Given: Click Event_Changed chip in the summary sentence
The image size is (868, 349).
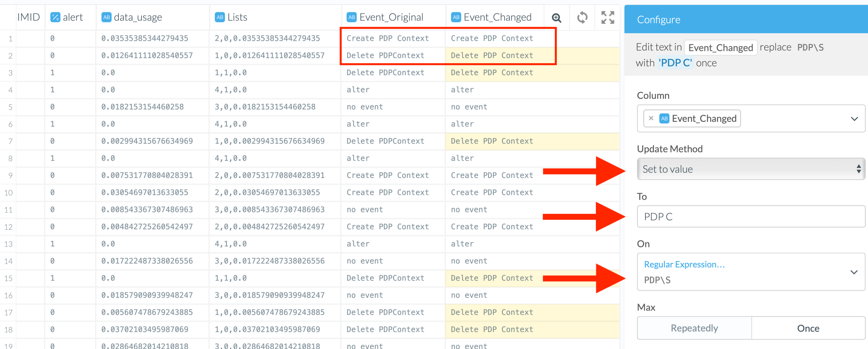Looking at the screenshot, I should click(x=720, y=48).
